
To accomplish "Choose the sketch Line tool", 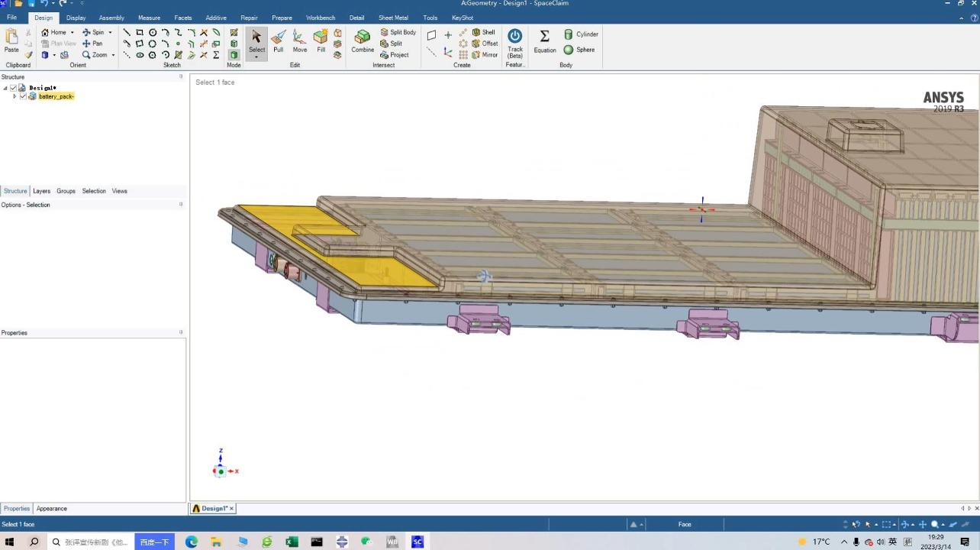I will 127,33.
